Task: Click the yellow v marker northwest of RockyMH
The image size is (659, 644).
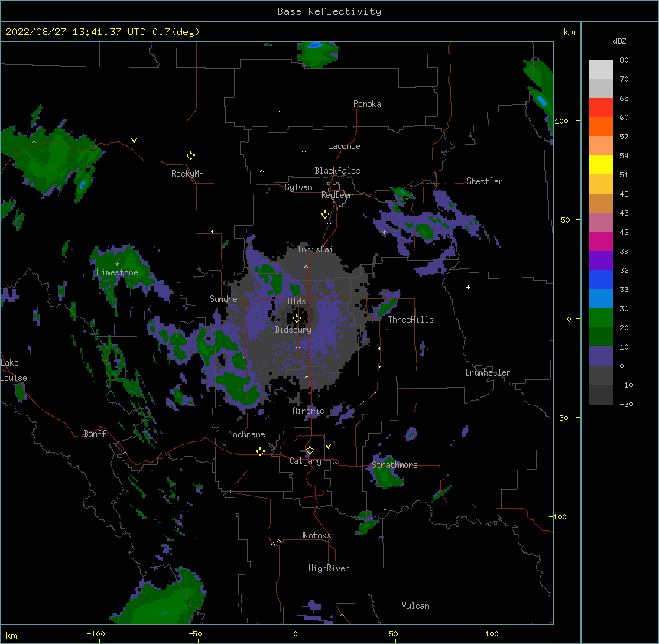Action: point(134,141)
